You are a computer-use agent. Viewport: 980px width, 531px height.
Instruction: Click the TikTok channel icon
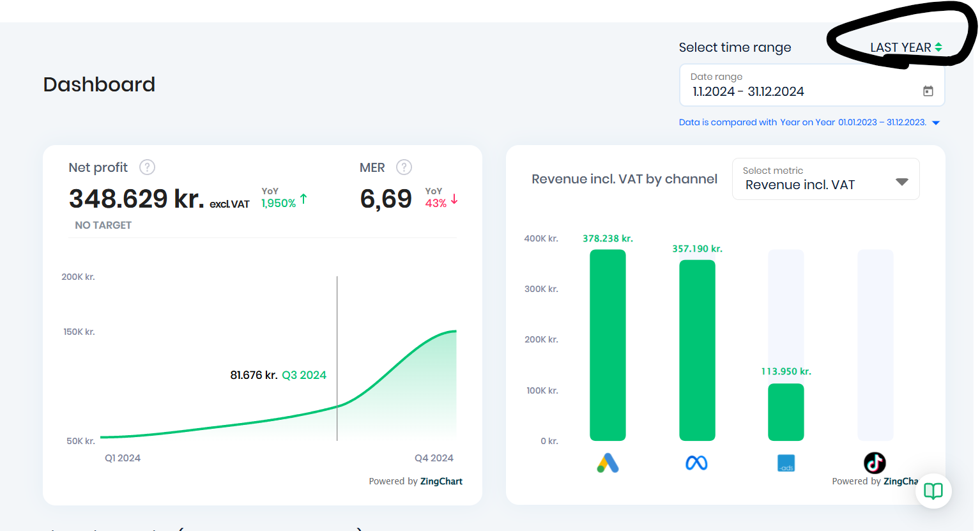click(x=875, y=462)
